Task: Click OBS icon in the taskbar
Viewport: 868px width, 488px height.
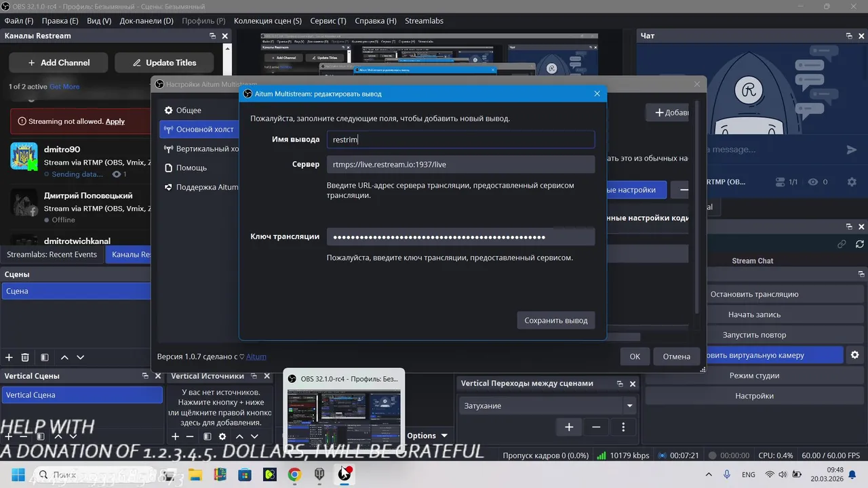Action: [x=344, y=474]
